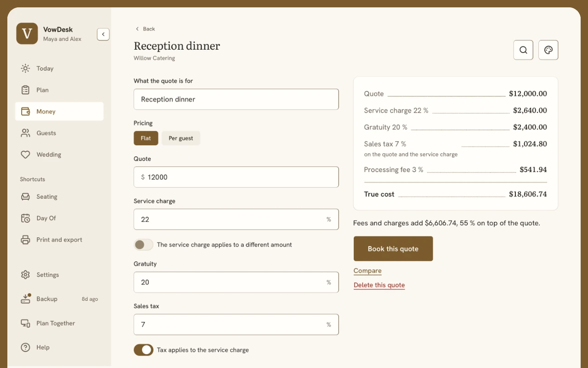588x368 pixels.
Task: Collapse the sidebar with the chevron button
Action: click(103, 34)
